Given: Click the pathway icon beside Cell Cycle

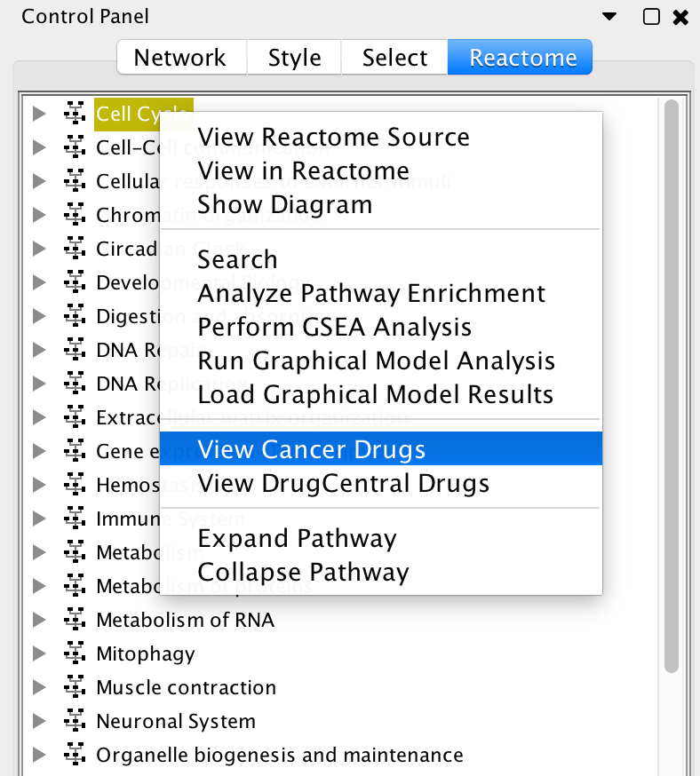Looking at the screenshot, I should pos(75,114).
